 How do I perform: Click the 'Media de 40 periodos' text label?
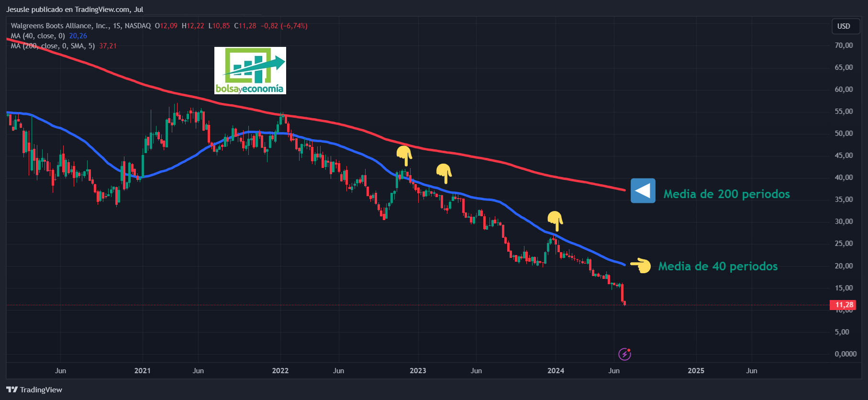pos(718,266)
